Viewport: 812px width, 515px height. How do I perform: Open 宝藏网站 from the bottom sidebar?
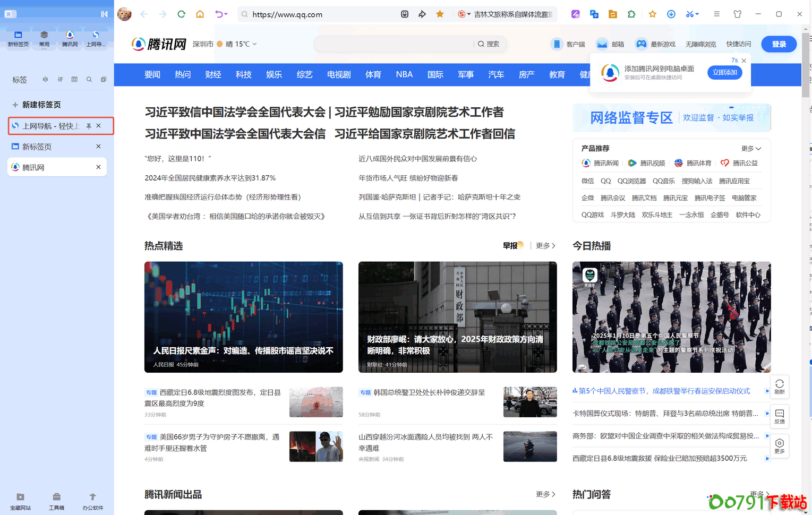[x=20, y=500]
